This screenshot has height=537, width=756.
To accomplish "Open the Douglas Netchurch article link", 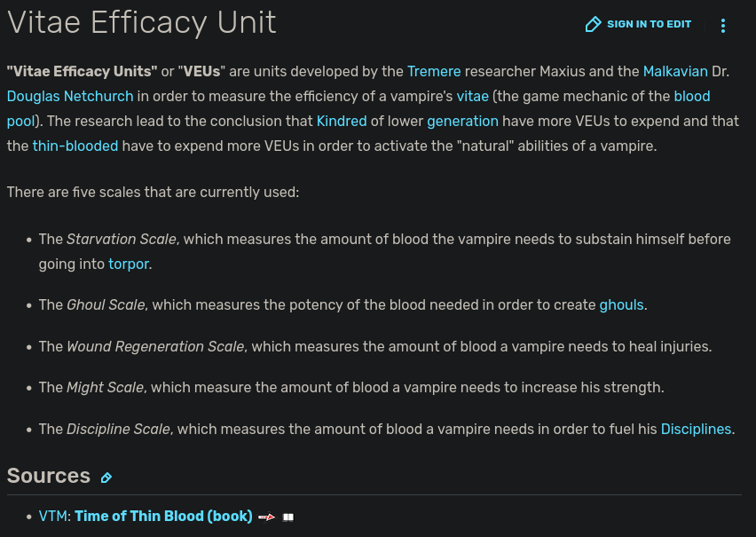I will (x=70, y=96).
